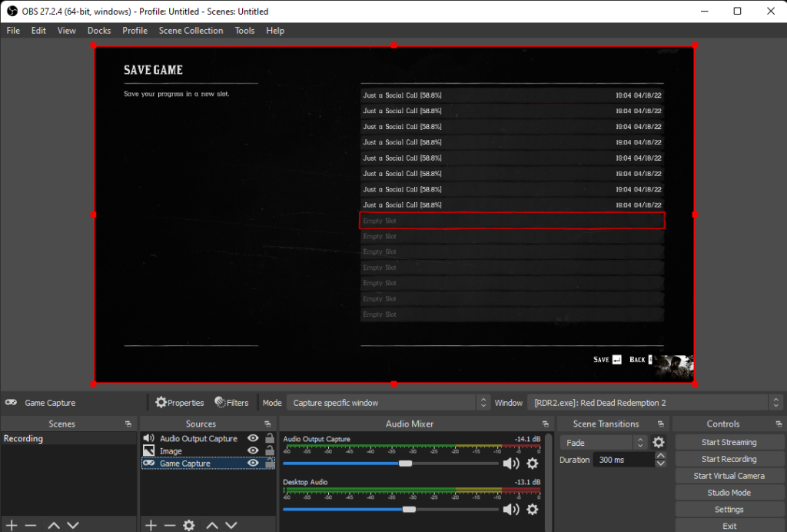This screenshot has width=787, height=532.
Task: Pop out the Audio Mixer dock
Action: point(546,424)
